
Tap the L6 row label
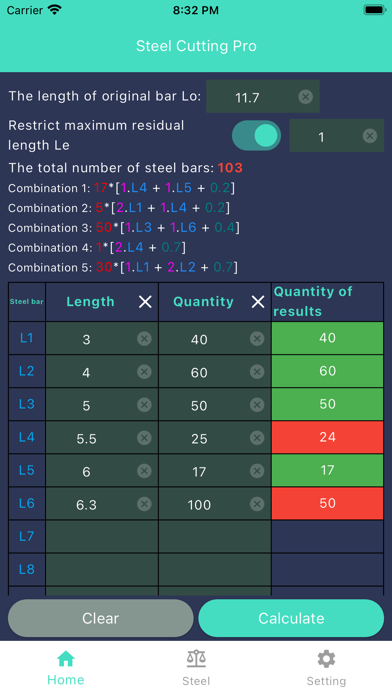[27, 503]
